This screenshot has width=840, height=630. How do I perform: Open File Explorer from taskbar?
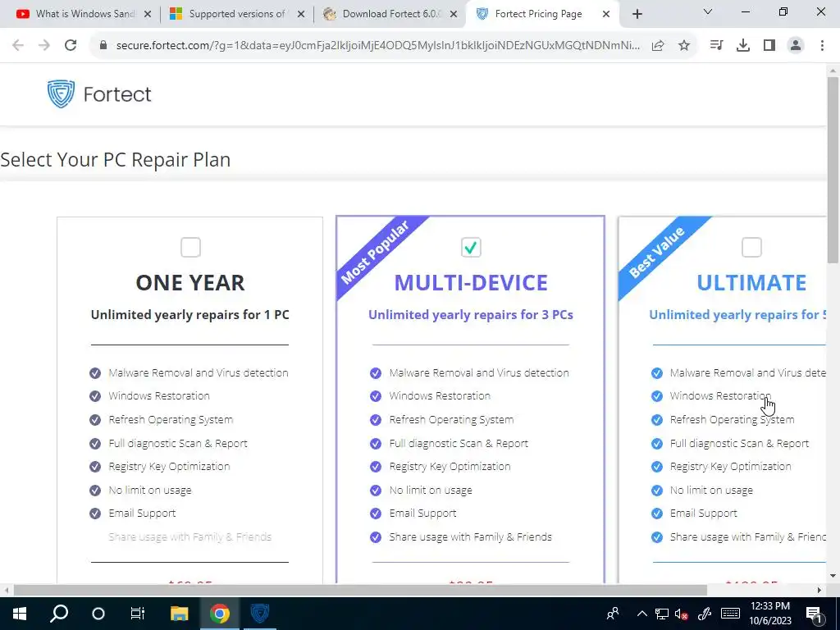[x=180, y=614]
